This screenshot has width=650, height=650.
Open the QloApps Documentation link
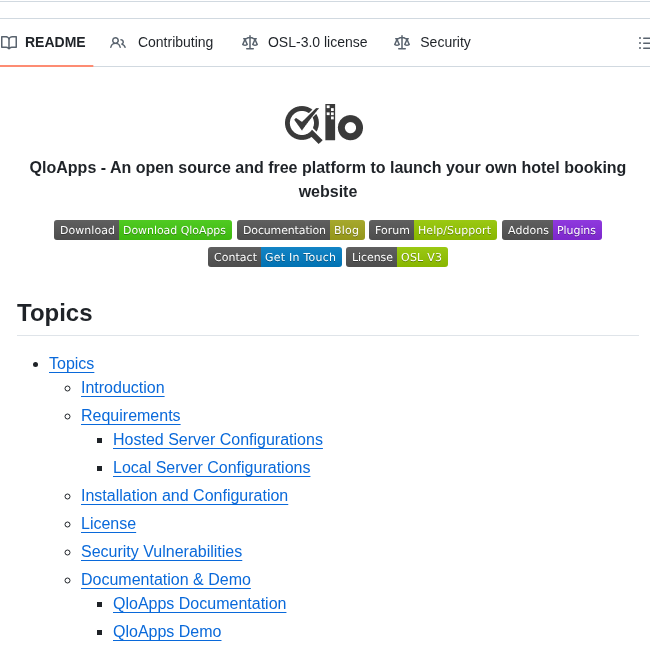[x=199, y=603]
